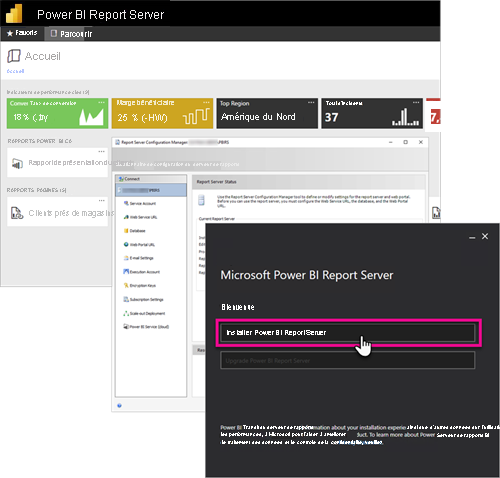Open Encryption Keys page
This screenshot has height=478, width=500.
(140, 286)
